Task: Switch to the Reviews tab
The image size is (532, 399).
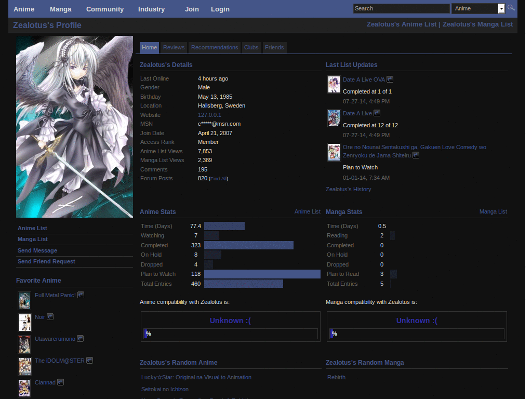Action: point(174,47)
